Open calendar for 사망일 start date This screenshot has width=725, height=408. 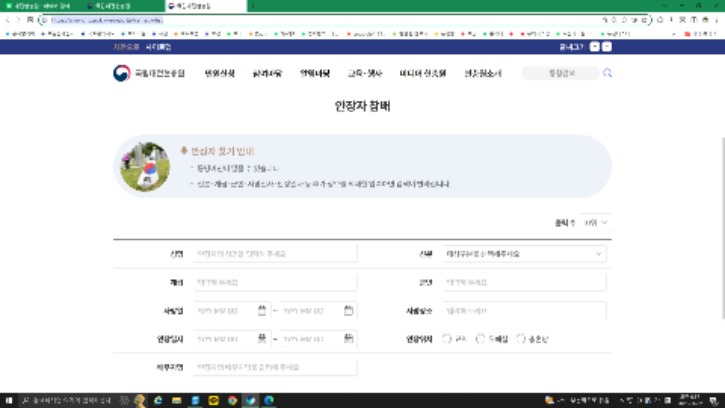tap(262, 310)
